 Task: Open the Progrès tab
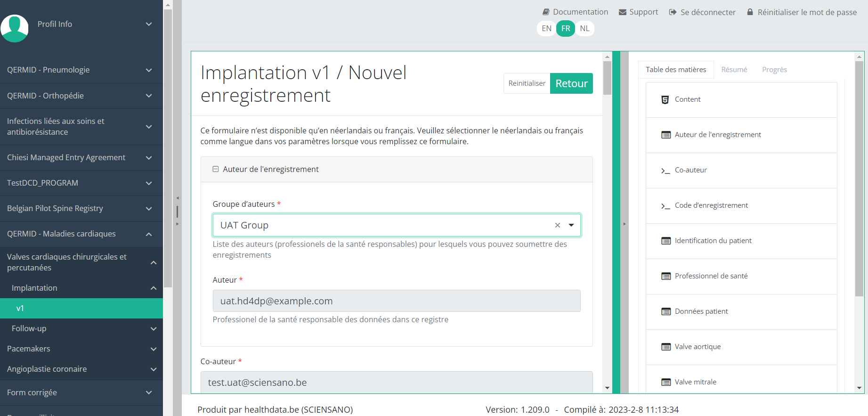click(x=774, y=70)
